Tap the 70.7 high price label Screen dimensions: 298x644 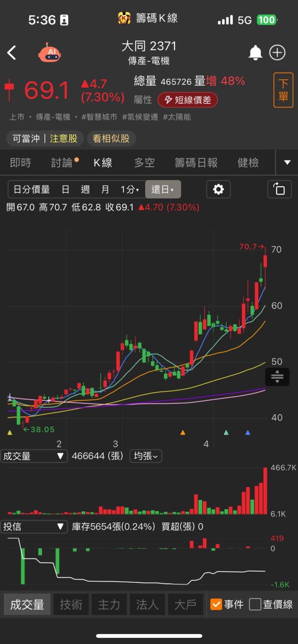(x=252, y=247)
